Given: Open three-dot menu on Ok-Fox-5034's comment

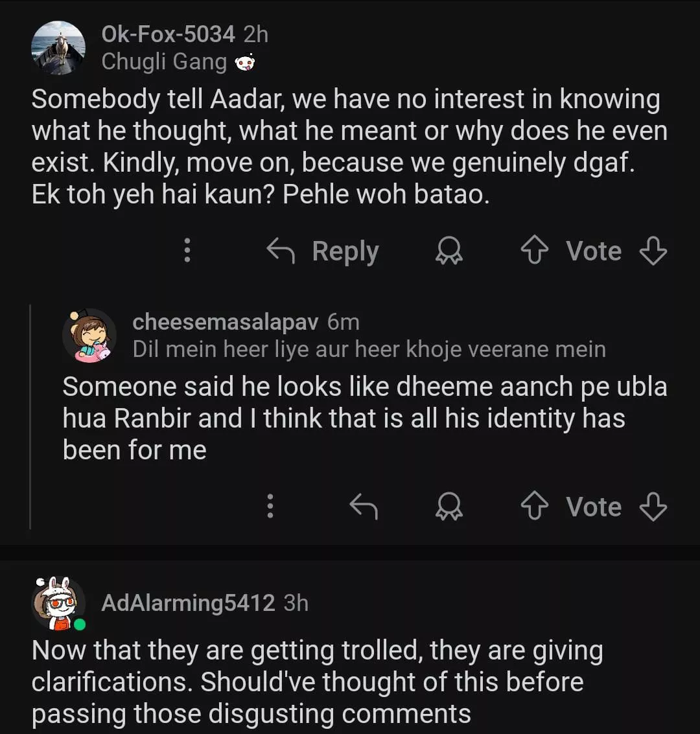Looking at the screenshot, I should coord(187,251).
